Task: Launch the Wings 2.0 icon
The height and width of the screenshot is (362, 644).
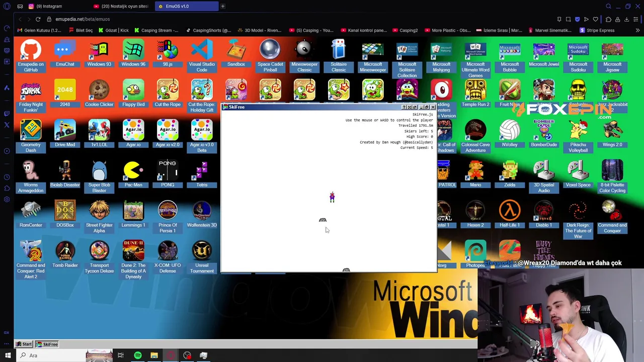Action: coord(612,134)
